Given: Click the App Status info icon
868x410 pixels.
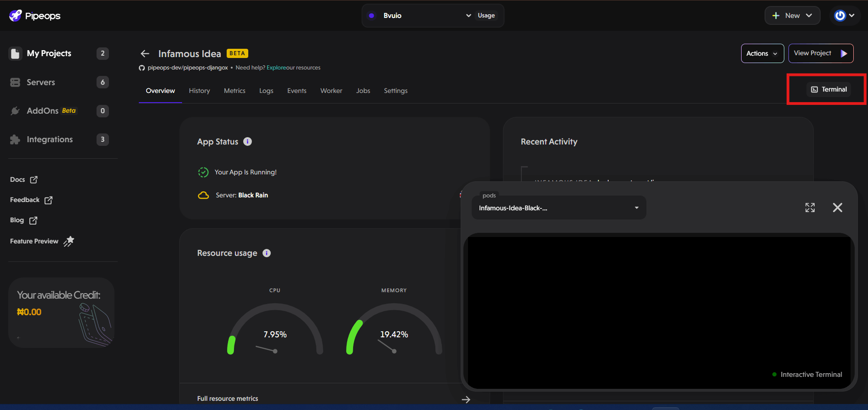Looking at the screenshot, I should [x=247, y=142].
